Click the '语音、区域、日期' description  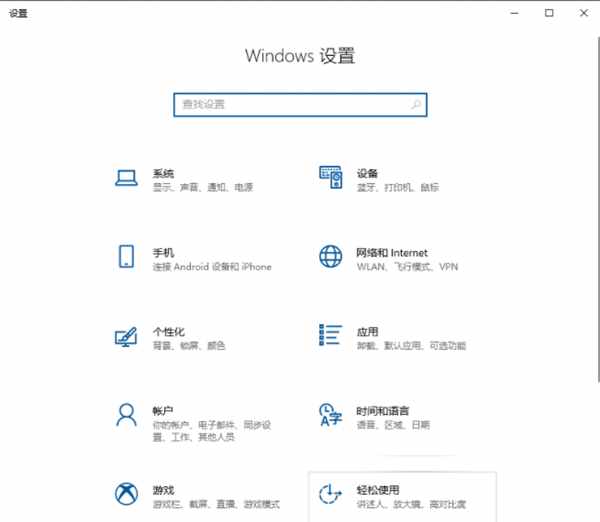point(393,425)
